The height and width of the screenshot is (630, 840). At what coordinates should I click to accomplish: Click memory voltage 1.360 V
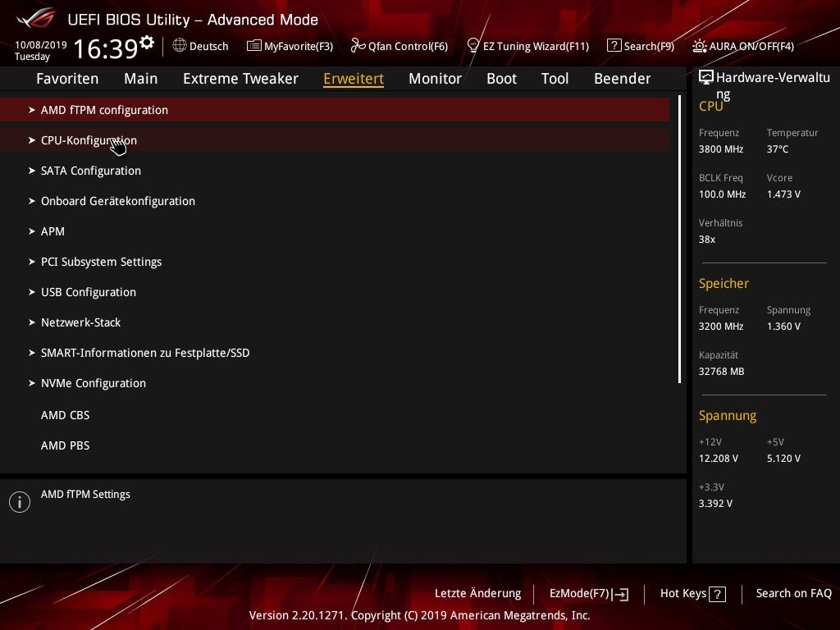pyautogui.click(x=783, y=326)
